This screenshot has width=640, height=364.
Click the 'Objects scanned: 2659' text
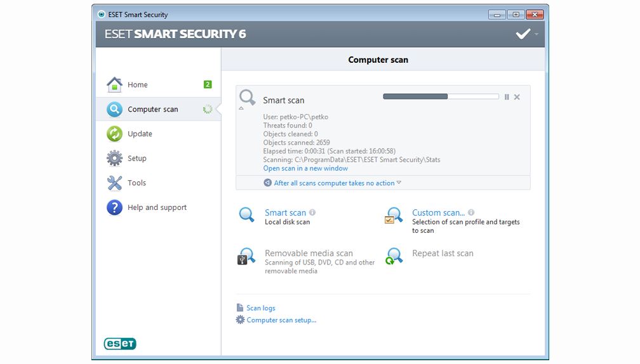(297, 143)
